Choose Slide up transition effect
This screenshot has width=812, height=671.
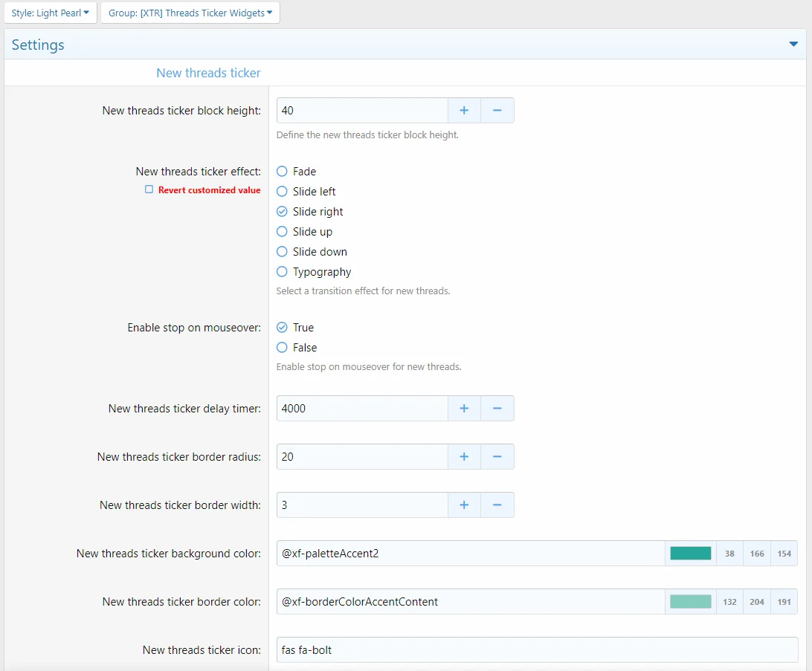[x=282, y=232]
